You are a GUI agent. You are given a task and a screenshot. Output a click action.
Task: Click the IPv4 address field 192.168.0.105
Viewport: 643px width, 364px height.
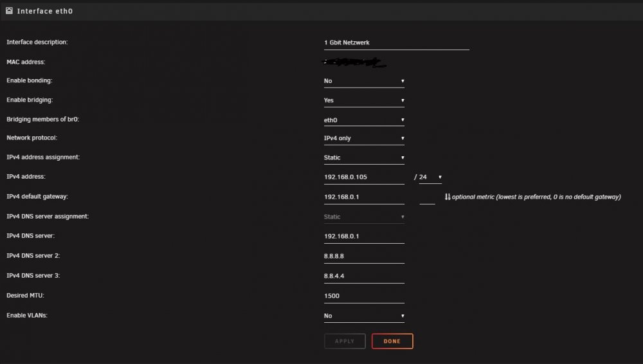coord(364,177)
